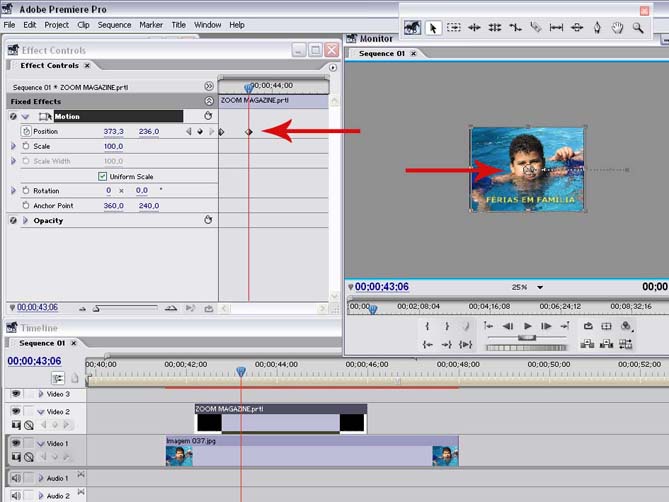This screenshot has height=502, width=669.
Task: Select the Selection arrow tool
Action: coord(433,28)
